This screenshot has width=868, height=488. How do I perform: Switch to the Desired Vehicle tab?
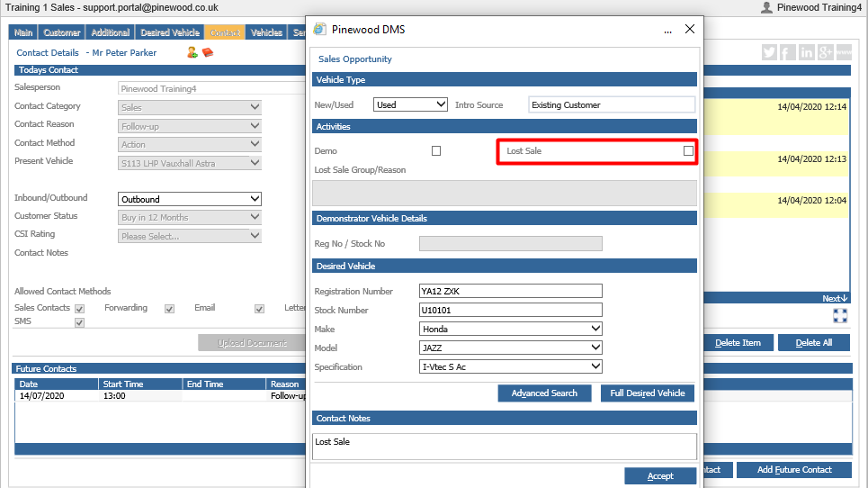170,32
